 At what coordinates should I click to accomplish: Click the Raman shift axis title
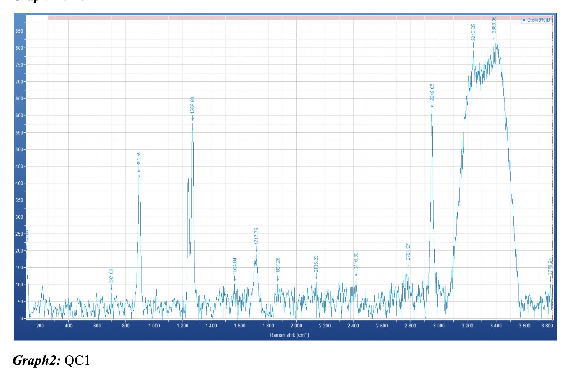[x=289, y=335]
